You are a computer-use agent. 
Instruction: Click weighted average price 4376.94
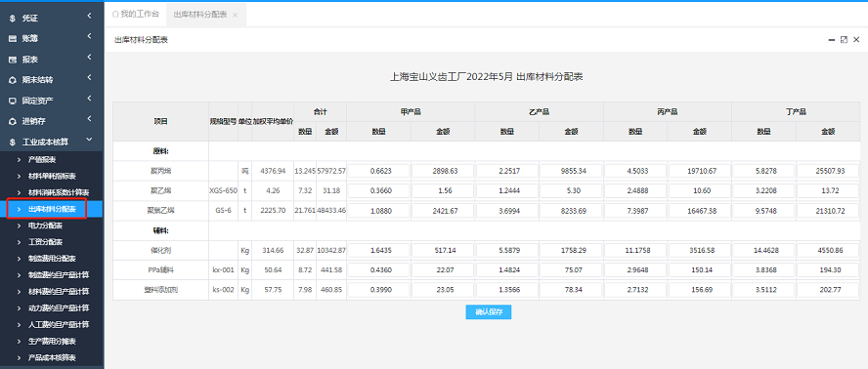tap(273, 171)
